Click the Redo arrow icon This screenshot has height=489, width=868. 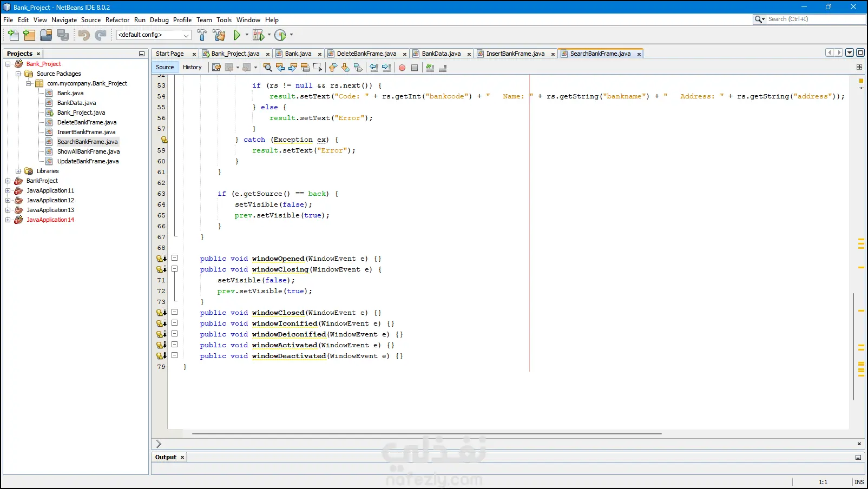[x=101, y=35]
